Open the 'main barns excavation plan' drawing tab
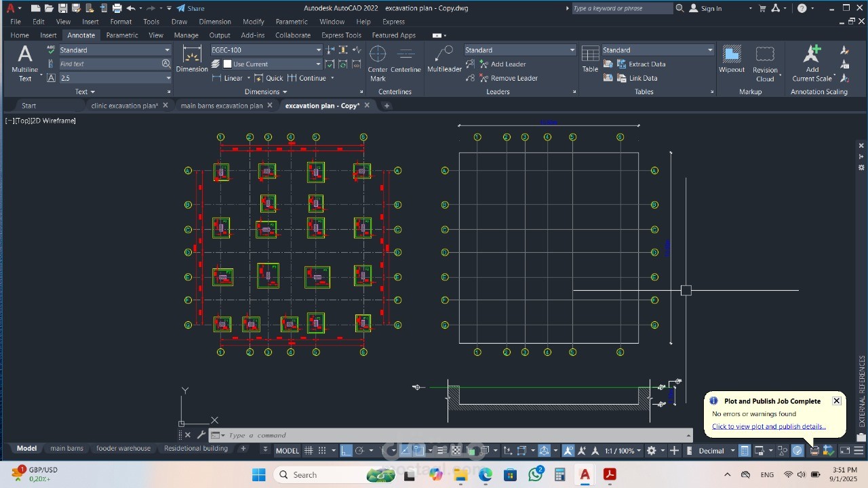The image size is (868, 488). click(x=221, y=106)
